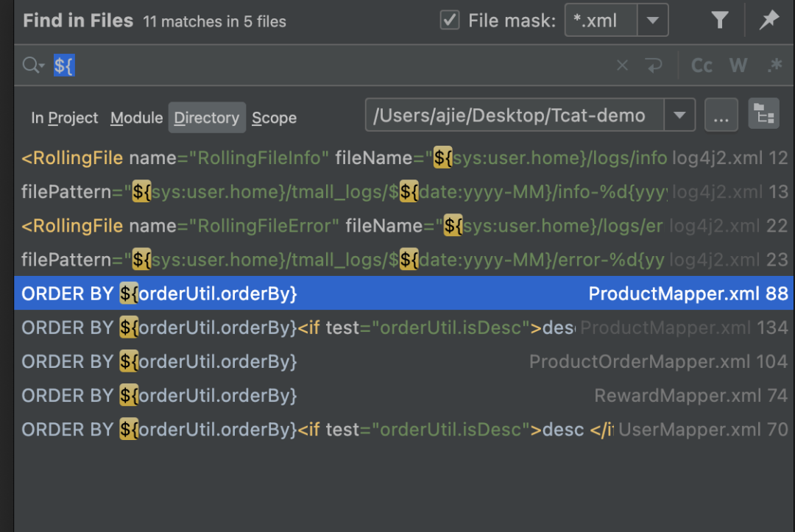Click the search magnifier history icon
Image resolution: width=795 pixels, height=532 pixels.
tap(33, 65)
